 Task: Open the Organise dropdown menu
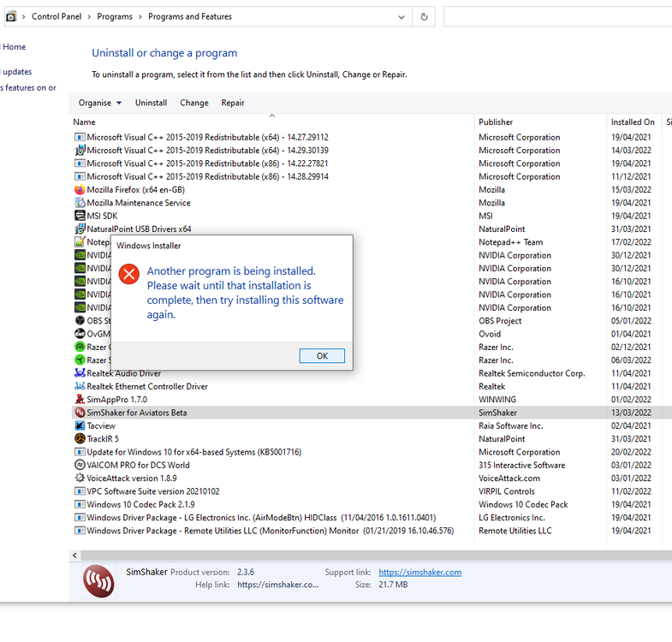100,103
